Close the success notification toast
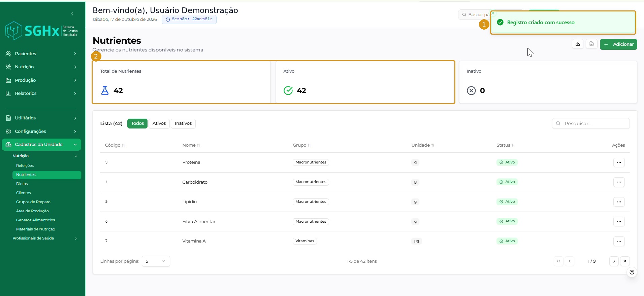The height and width of the screenshot is (296, 644). coord(493,13)
